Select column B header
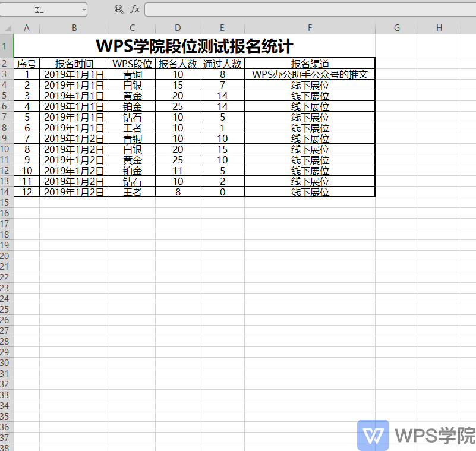476x451 pixels. [x=74, y=28]
